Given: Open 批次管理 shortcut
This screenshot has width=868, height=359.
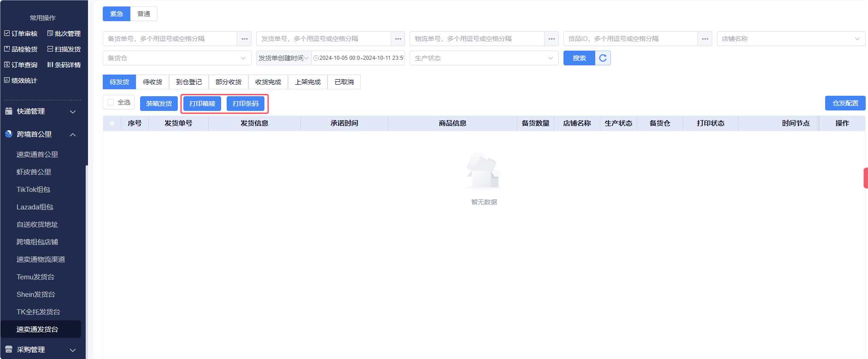Looking at the screenshot, I should 64,34.
